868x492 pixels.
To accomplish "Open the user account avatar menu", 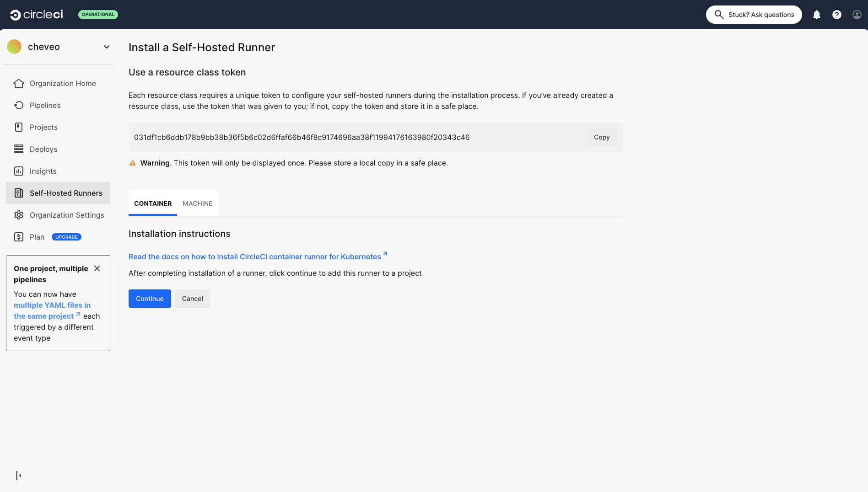I will coord(857,15).
